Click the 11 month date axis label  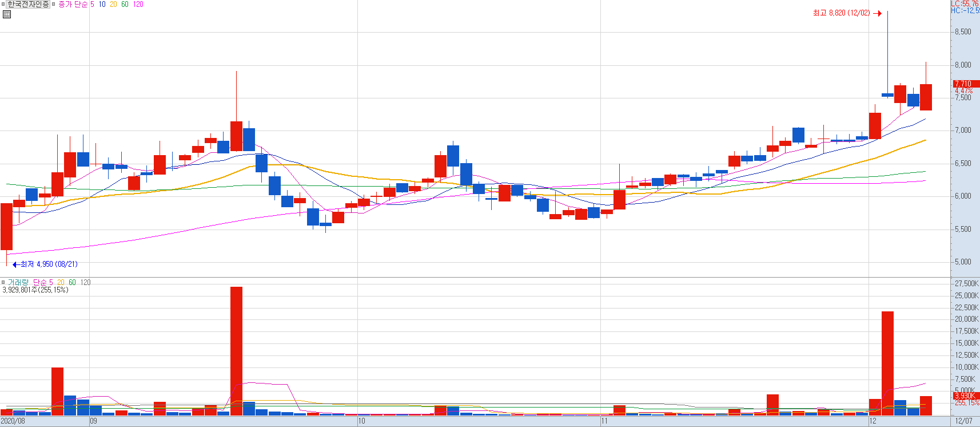[605, 421]
